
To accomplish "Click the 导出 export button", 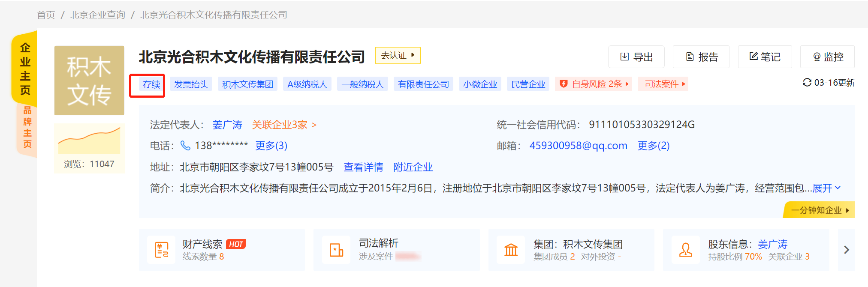I will pos(636,57).
